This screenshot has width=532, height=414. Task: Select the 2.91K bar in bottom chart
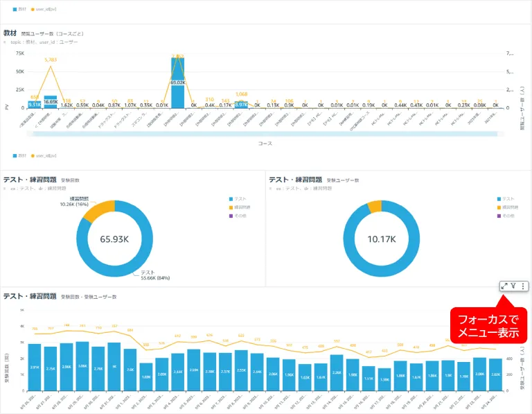[35, 367]
